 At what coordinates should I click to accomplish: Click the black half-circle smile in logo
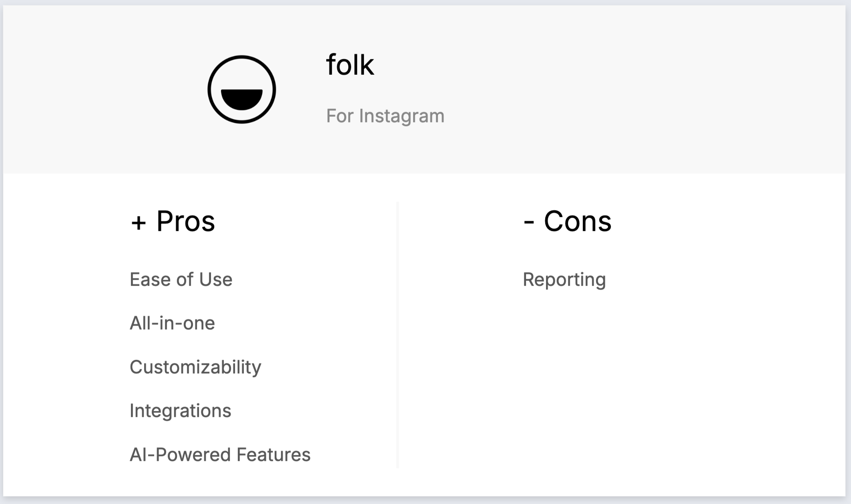(x=241, y=99)
